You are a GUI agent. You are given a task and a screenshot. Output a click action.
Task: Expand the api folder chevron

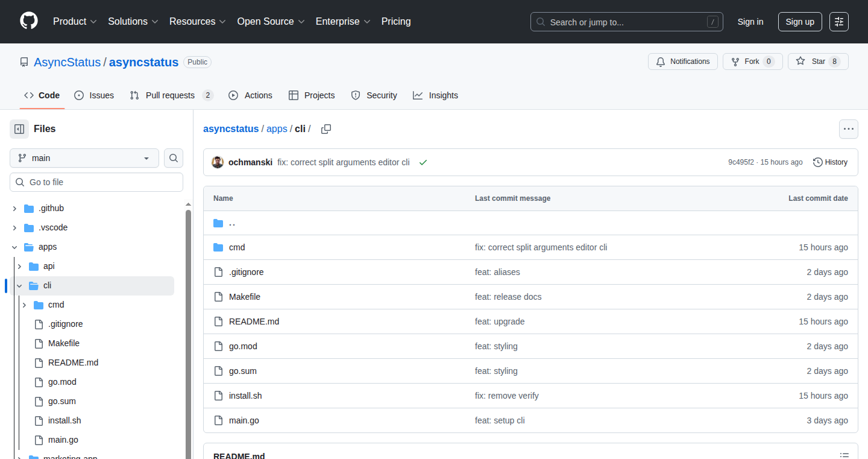point(19,267)
